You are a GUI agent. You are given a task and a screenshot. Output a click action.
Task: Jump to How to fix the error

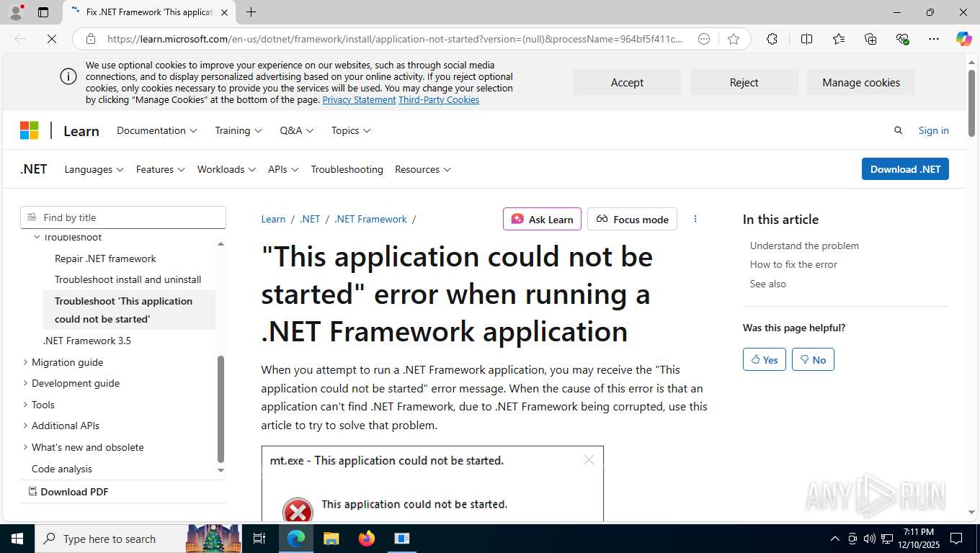(793, 264)
